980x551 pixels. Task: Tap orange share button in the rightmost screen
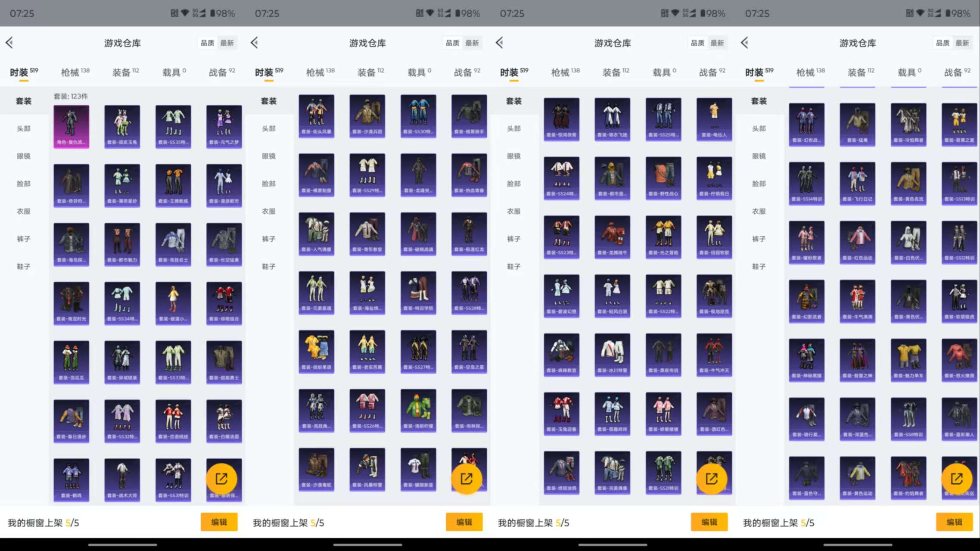point(957,479)
